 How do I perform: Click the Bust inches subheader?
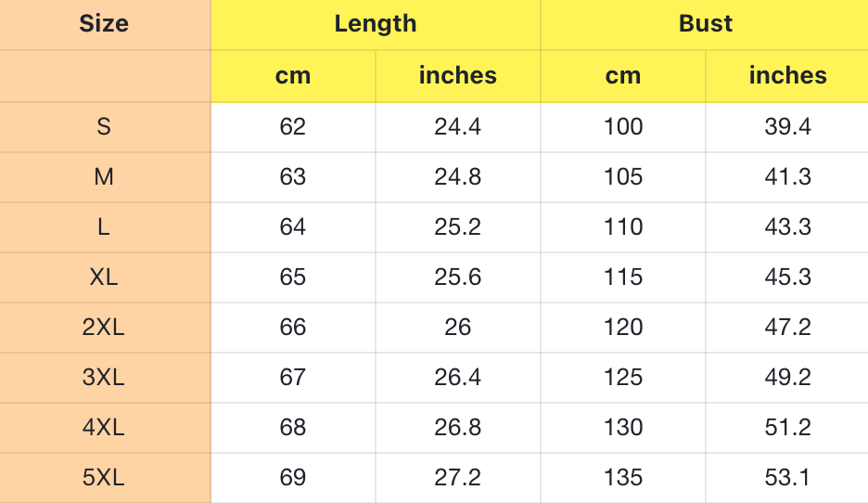click(787, 76)
